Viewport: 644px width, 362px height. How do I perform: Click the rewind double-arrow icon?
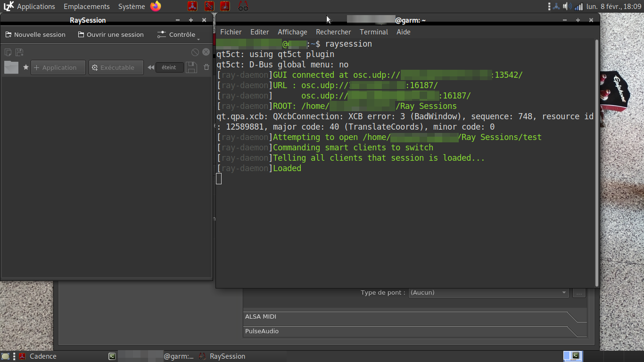tap(150, 67)
